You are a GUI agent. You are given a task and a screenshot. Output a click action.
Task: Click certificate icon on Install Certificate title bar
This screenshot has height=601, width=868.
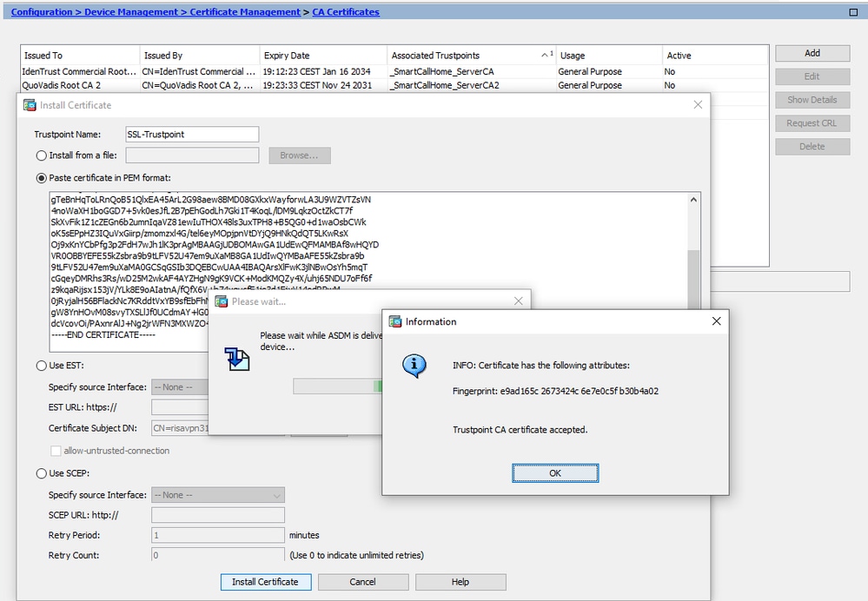pyautogui.click(x=30, y=104)
